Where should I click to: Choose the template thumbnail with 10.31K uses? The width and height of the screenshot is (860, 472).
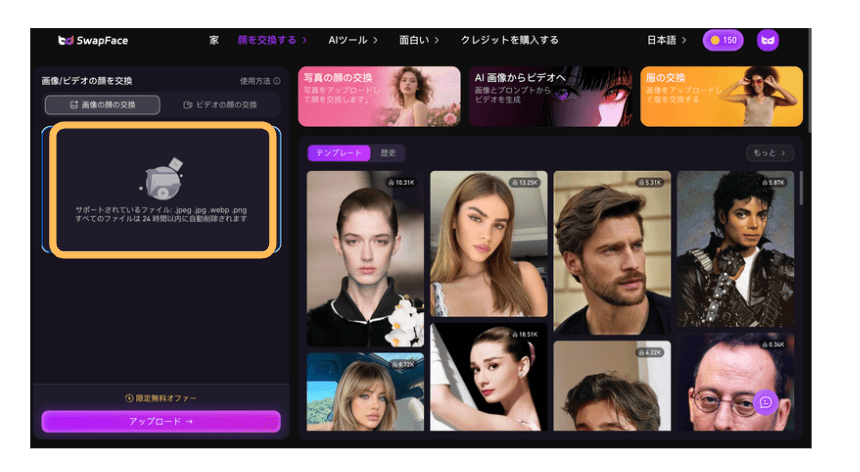point(365,260)
